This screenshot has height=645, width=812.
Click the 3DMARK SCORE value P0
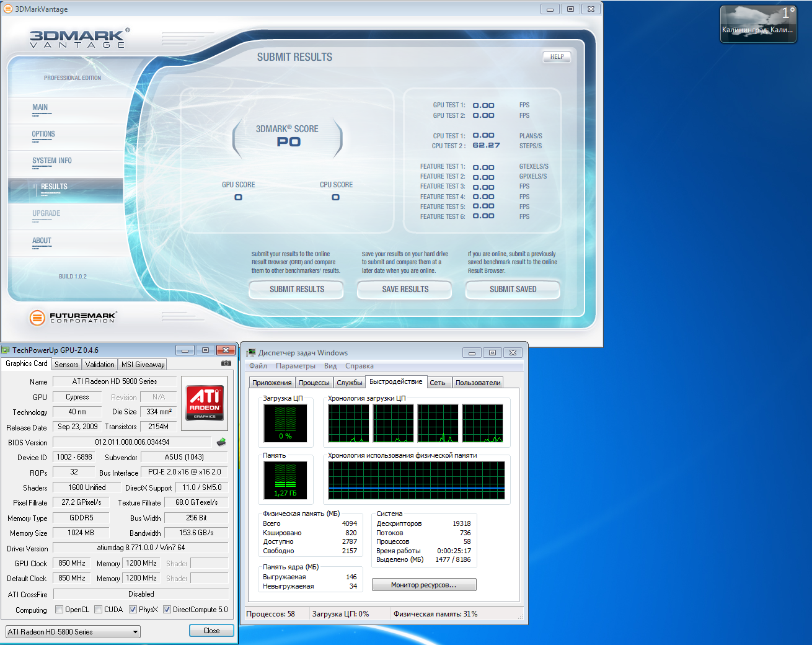coord(288,142)
